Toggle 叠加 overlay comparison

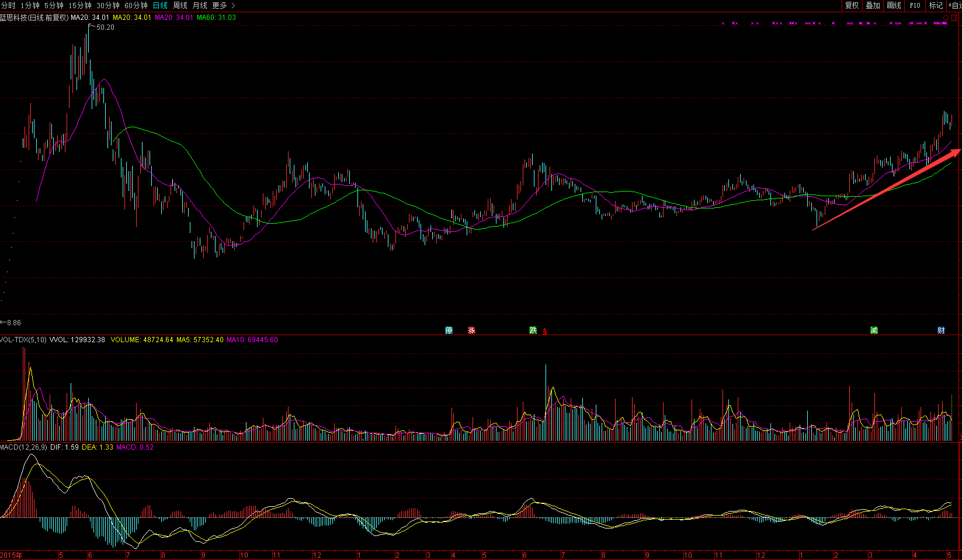coord(873,5)
